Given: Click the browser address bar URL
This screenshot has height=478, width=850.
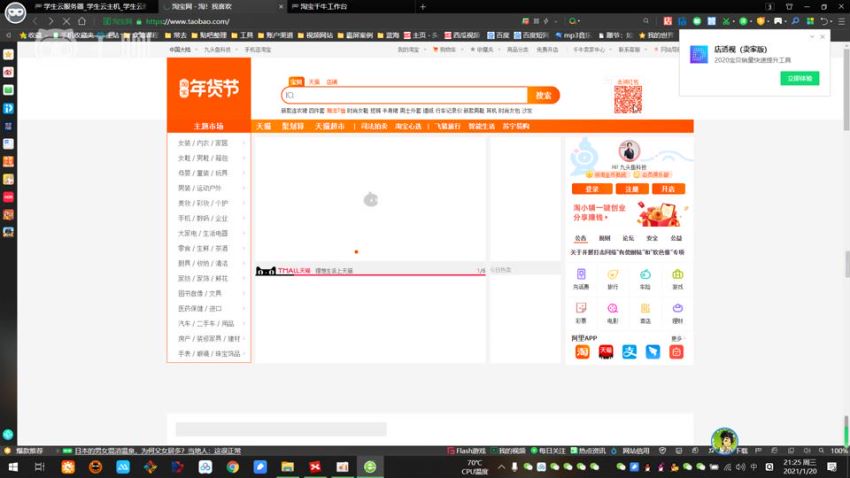Looking at the screenshot, I should (188, 21).
